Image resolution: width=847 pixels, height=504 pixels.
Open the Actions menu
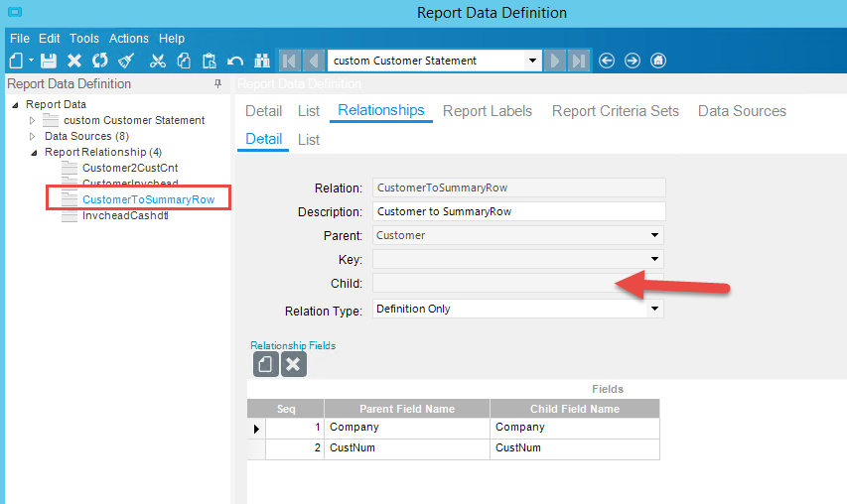coord(128,39)
